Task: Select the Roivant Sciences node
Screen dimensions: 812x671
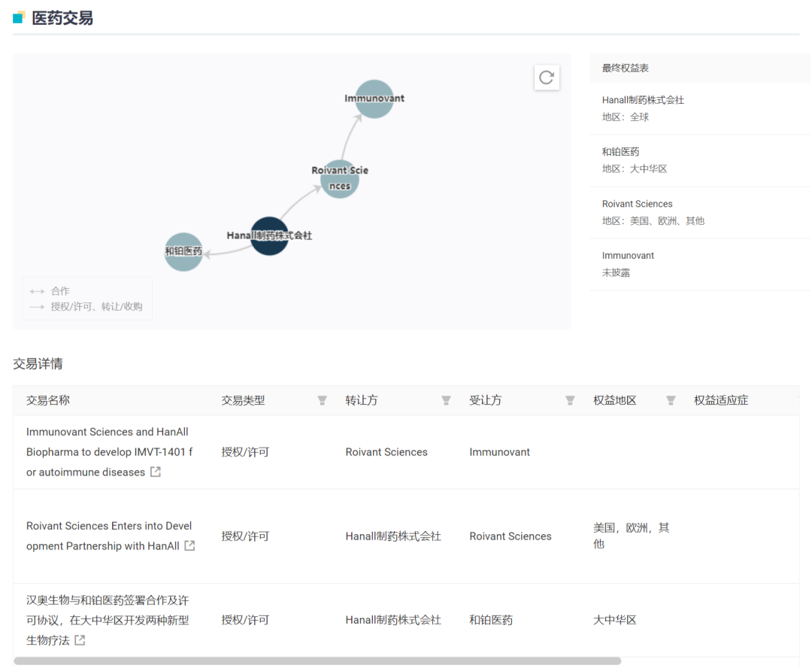Action: [339, 178]
